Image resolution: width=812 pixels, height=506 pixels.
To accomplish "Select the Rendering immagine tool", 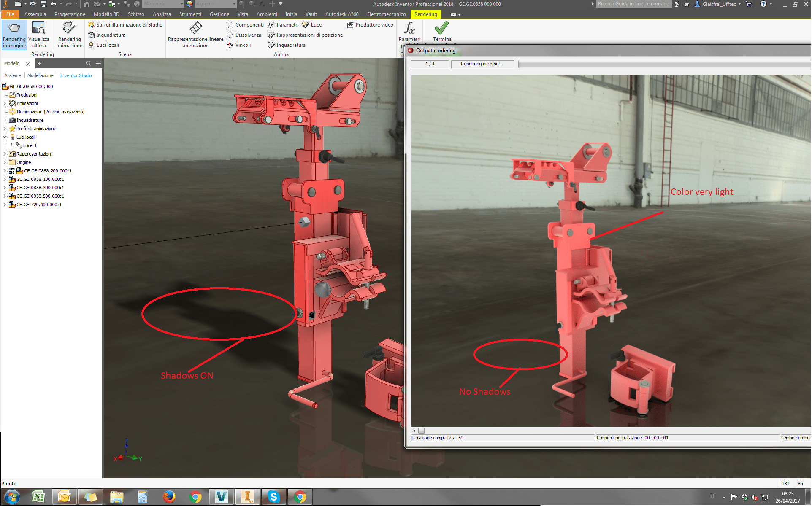I will pyautogui.click(x=13, y=35).
